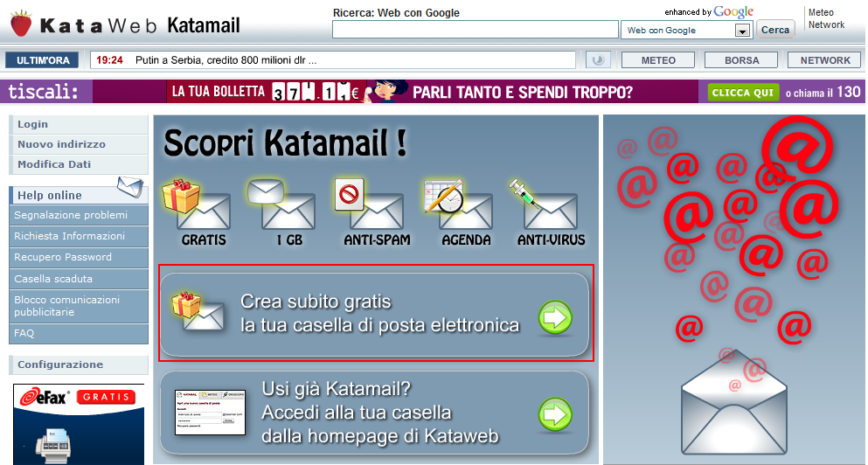Click the Kataweb strawberry logo
Viewport: 868px width, 465px height.
[21, 24]
